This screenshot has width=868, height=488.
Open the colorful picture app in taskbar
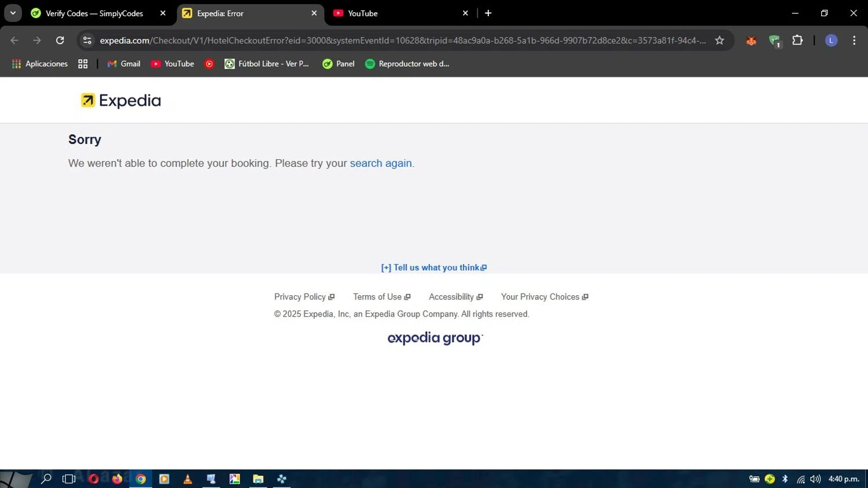tap(234, 479)
